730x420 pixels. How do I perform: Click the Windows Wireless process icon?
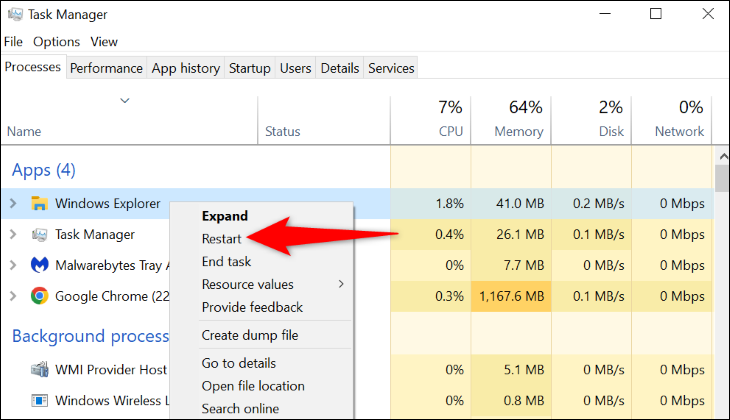39,400
